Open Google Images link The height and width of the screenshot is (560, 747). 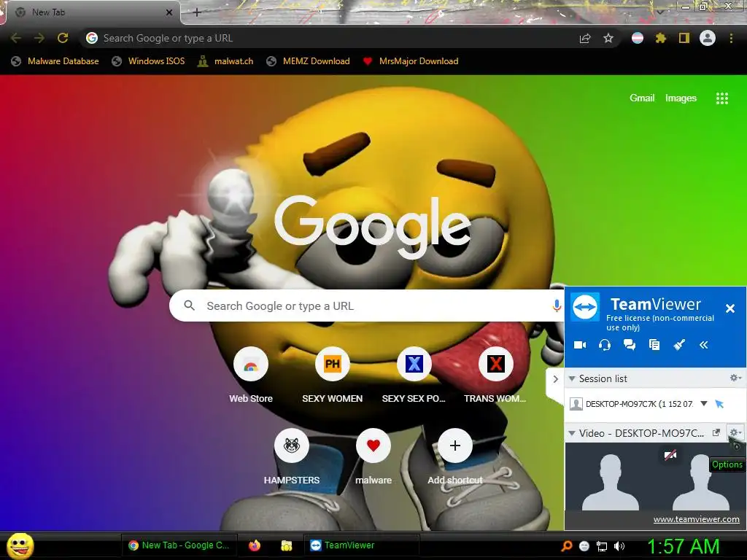coord(681,98)
